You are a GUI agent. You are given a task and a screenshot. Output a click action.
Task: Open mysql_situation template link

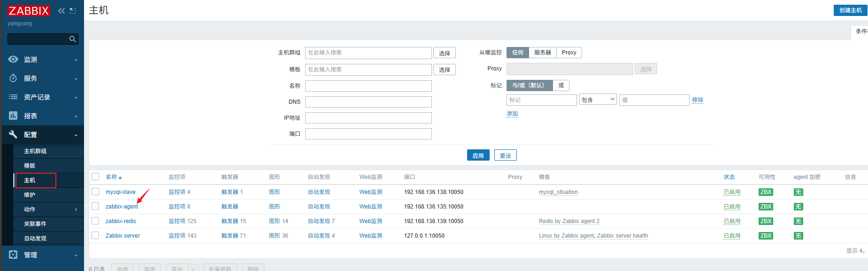(x=558, y=192)
